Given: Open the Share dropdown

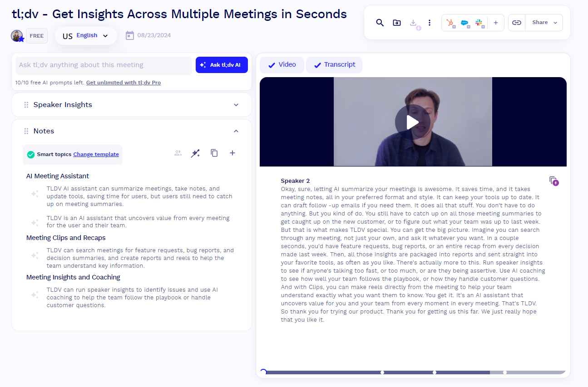Looking at the screenshot, I should (x=544, y=23).
